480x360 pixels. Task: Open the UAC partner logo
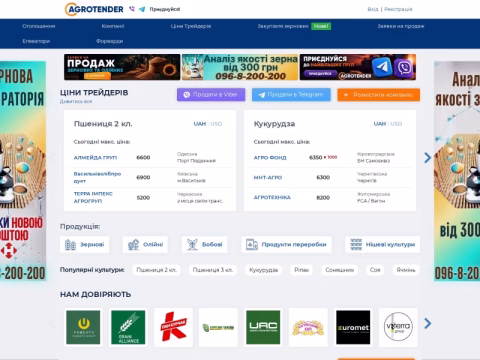click(263, 327)
